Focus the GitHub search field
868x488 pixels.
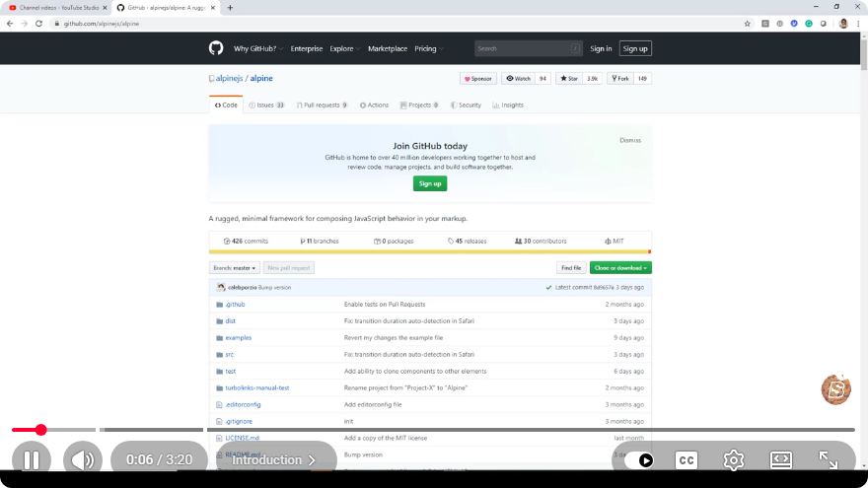pyautogui.click(x=528, y=48)
